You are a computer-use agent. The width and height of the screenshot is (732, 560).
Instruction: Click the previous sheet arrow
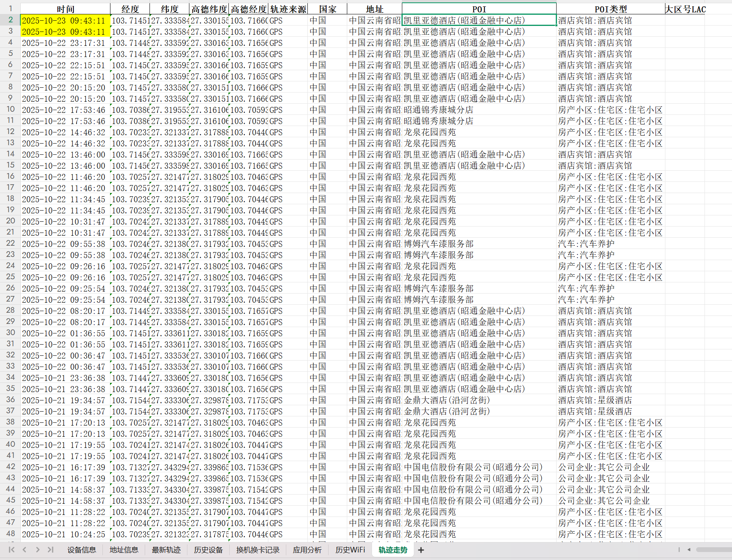tap(25, 550)
